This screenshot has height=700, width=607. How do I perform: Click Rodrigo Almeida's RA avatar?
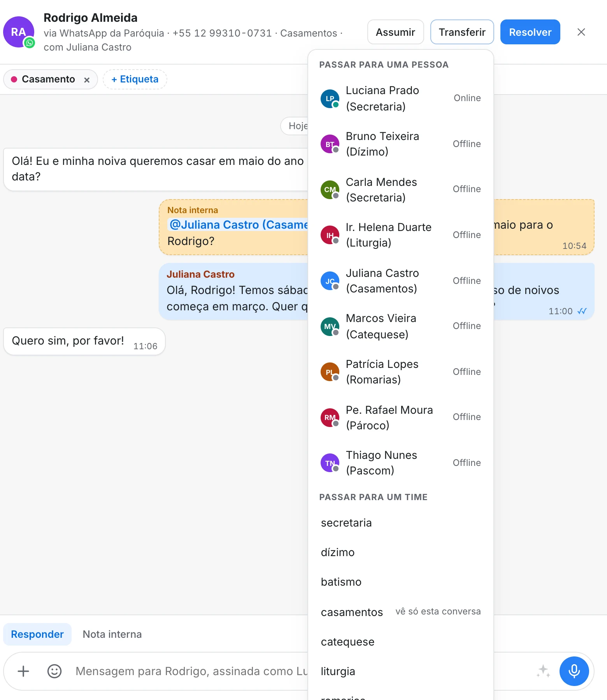coord(19,32)
